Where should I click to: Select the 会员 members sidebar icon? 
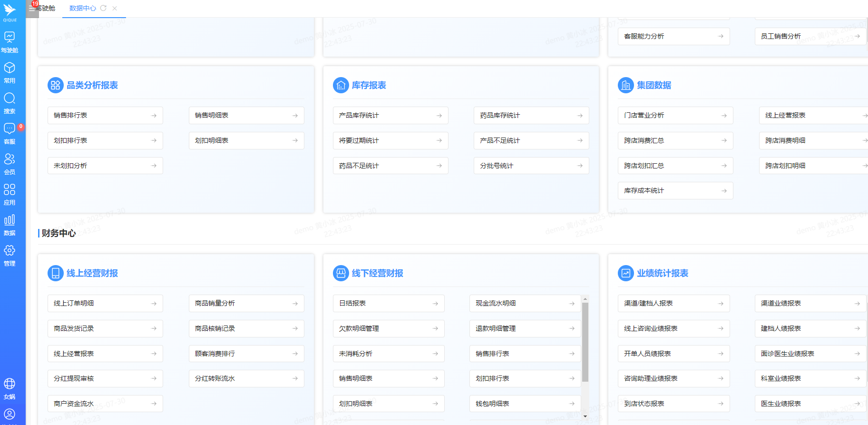[10, 159]
